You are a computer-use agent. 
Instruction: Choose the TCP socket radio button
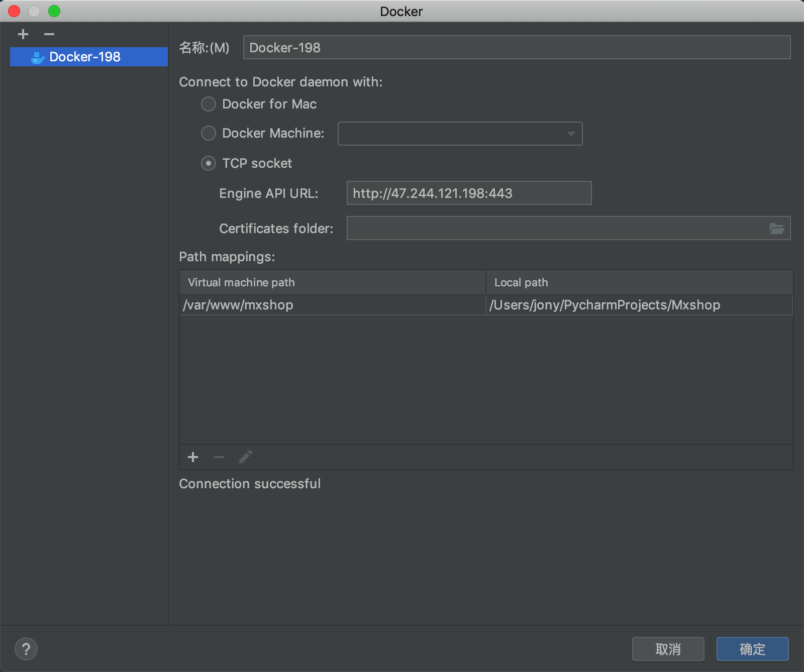pyautogui.click(x=209, y=163)
